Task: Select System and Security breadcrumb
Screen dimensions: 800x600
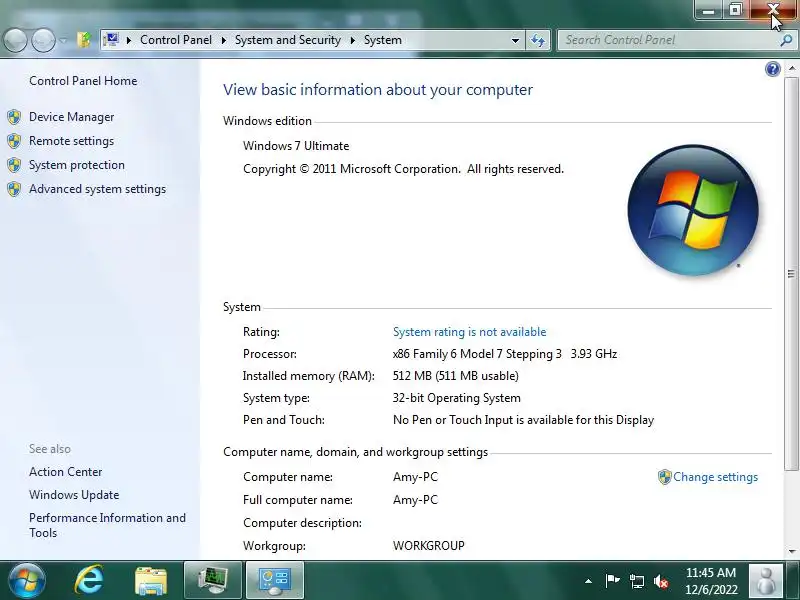Action: click(288, 40)
